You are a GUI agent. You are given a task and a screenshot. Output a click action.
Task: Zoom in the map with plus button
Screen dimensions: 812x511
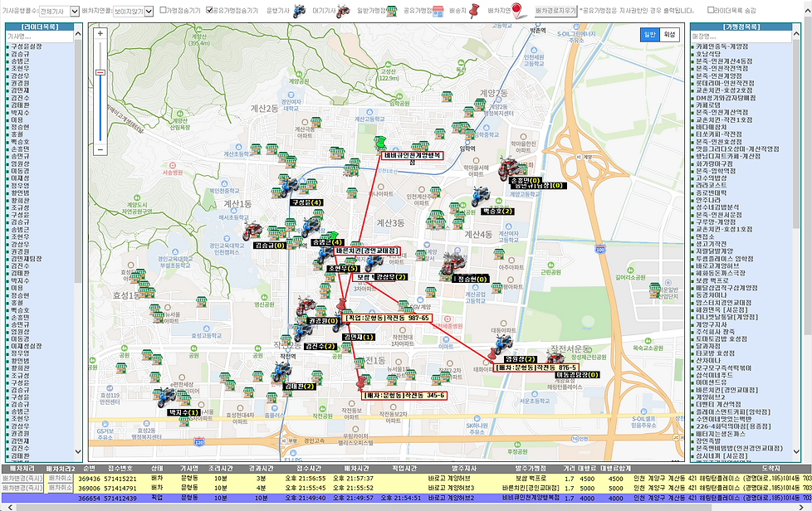[100, 34]
